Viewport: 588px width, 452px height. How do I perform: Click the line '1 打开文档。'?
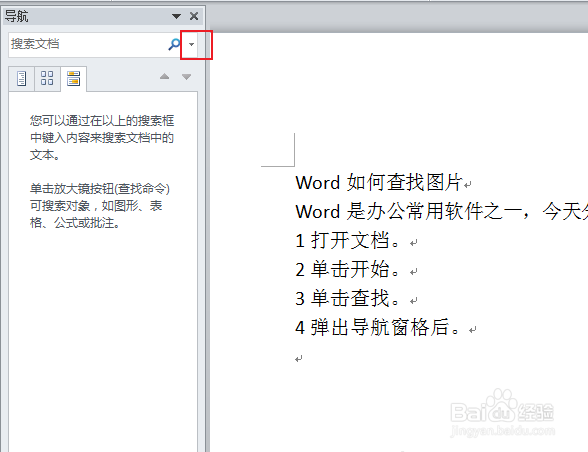click(x=348, y=240)
